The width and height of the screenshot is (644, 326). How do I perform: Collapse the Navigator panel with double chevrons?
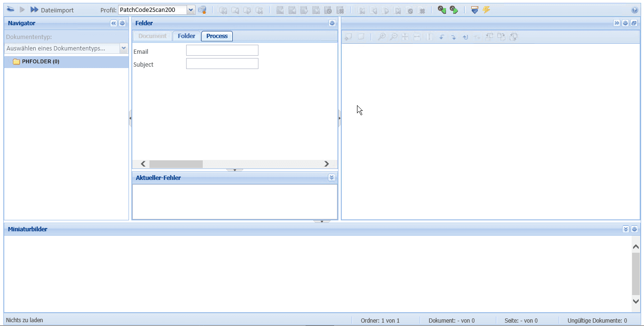click(x=114, y=23)
